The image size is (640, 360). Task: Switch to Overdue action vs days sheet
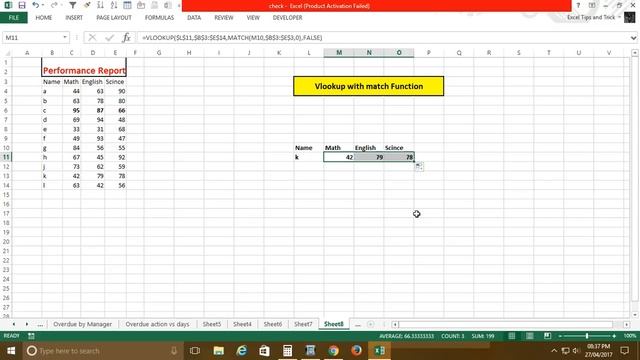[x=157, y=324]
